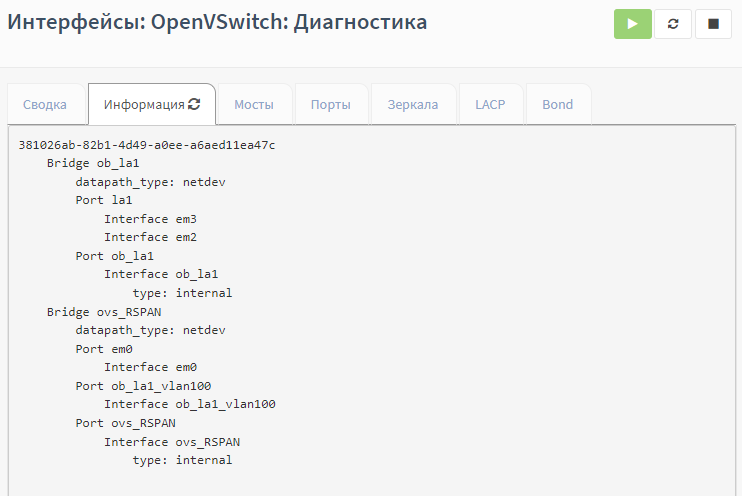The width and height of the screenshot is (742, 496).
Task: Click the Interface ovs_RSPAN line
Action: point(172,441)
